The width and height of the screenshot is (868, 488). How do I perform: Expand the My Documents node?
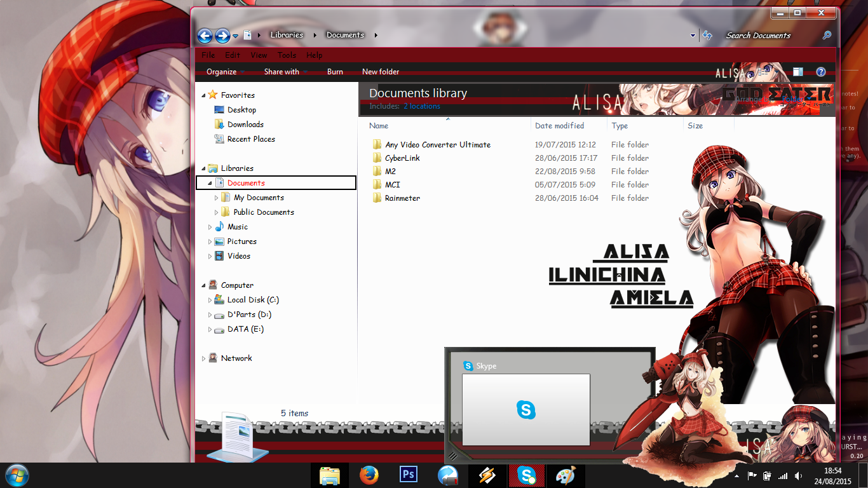[217, 198]
